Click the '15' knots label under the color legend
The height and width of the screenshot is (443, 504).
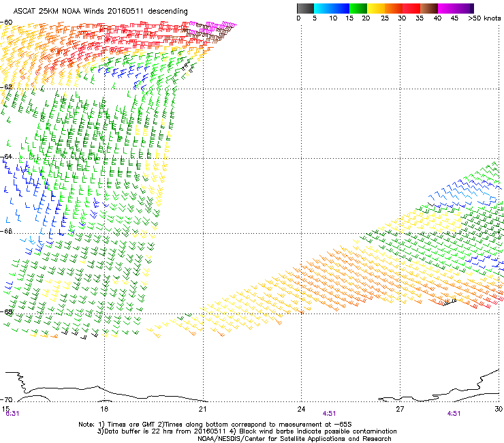349,18
